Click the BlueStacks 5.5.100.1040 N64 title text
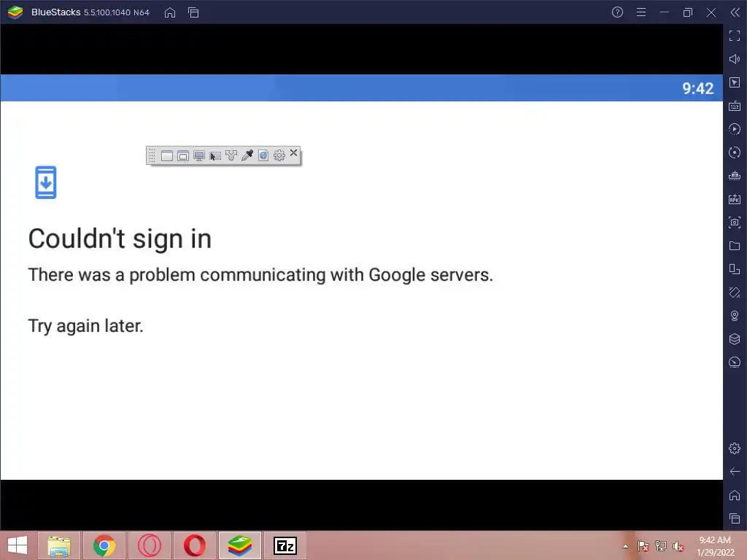 click(90, 12)
